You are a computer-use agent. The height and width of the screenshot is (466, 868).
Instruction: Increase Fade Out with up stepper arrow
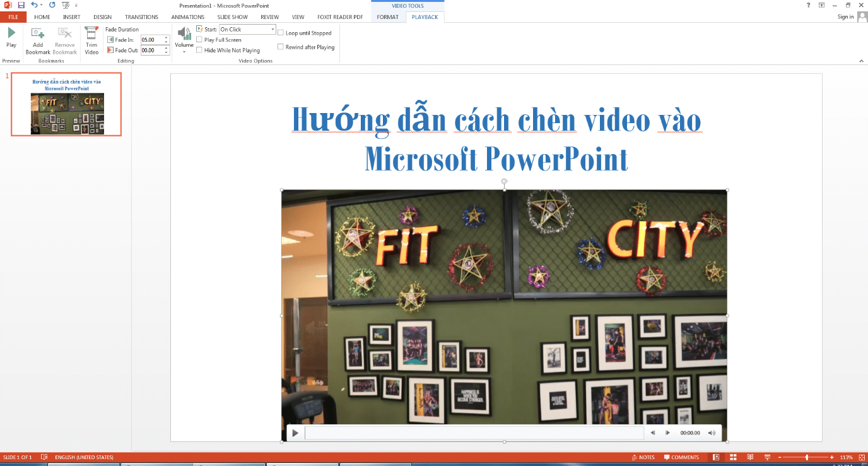166,48
